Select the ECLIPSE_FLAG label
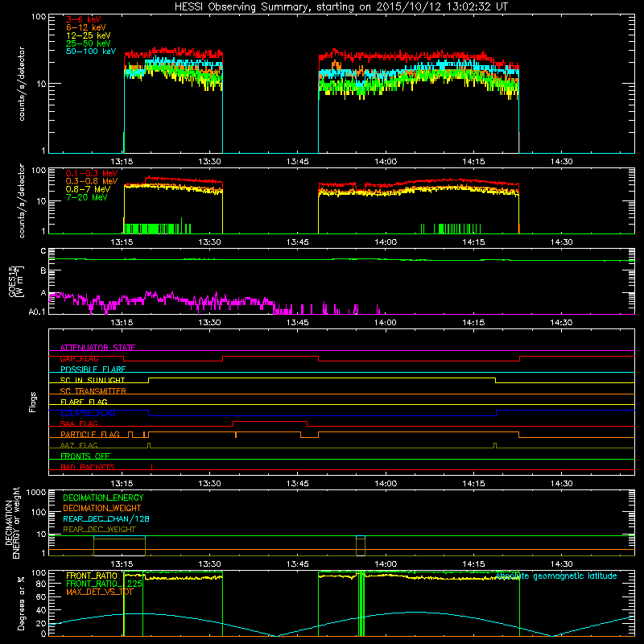 (88, 413)
